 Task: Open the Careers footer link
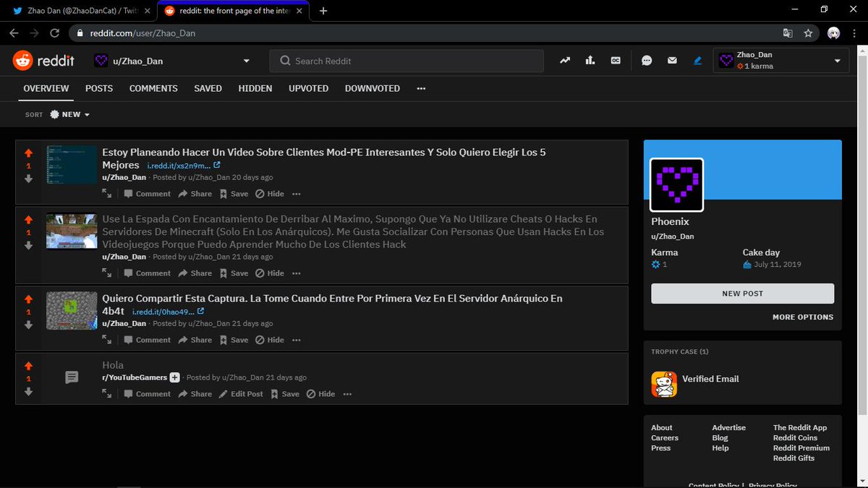[x=665, y=437]
